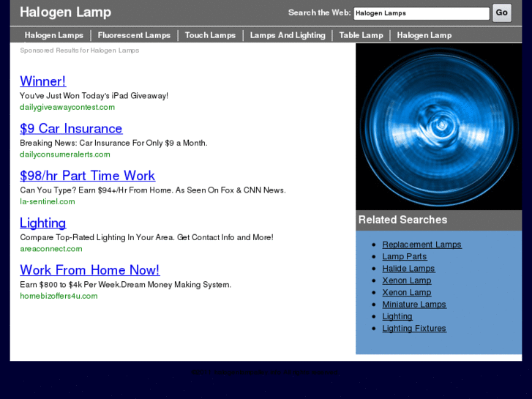Click 'Earn $800 to $4k Per Week' description
The height and width of the screenshot is (399, 532).
tap(126, 285)
